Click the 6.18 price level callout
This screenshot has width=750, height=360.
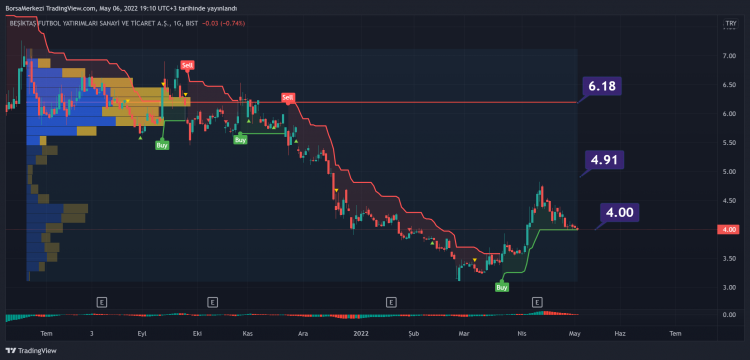click(x=602, y=87)
